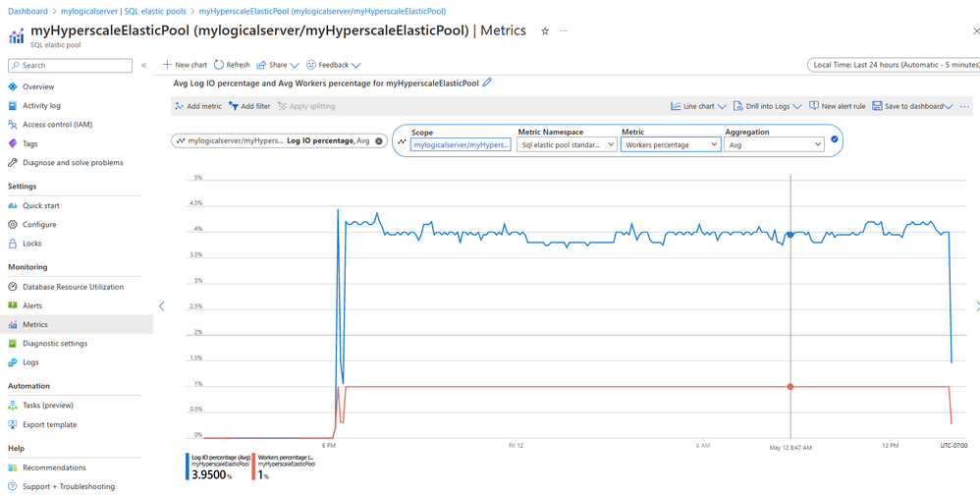
Task: Open mylogicalserver SQL elastic pools breadcrumb
Action: (x=124, y=11)
